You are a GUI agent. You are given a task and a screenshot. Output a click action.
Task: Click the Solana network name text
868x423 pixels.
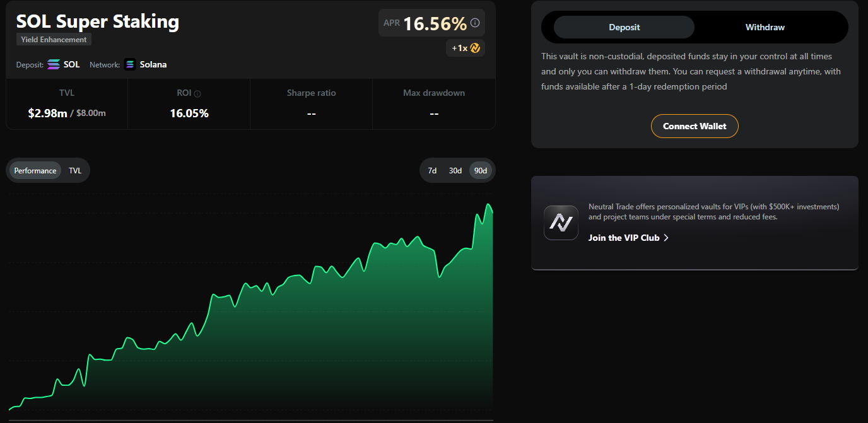click(x=153, y=64)
